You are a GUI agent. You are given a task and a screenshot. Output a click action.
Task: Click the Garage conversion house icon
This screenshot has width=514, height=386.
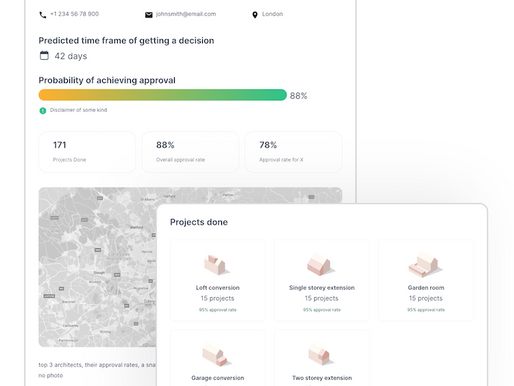pos(216,355)
